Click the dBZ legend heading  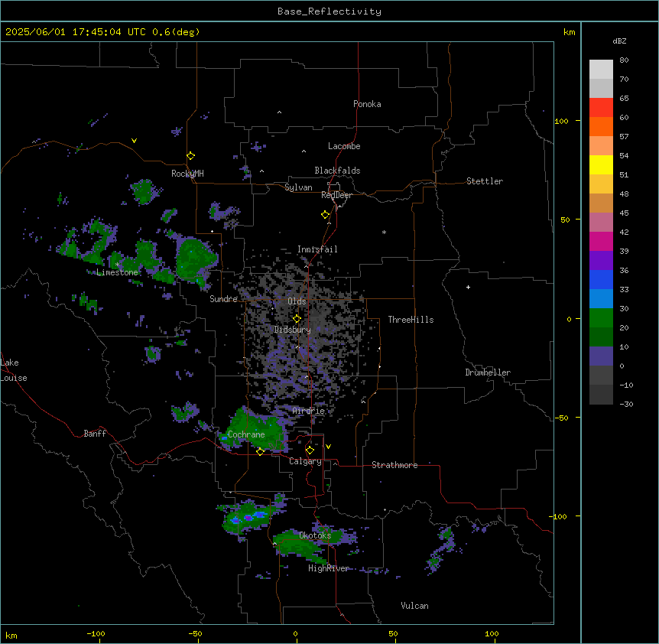click(x=619, y=41)
